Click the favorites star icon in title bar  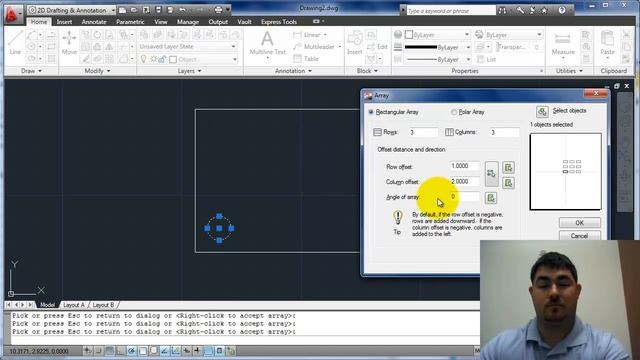click(544, 11)
